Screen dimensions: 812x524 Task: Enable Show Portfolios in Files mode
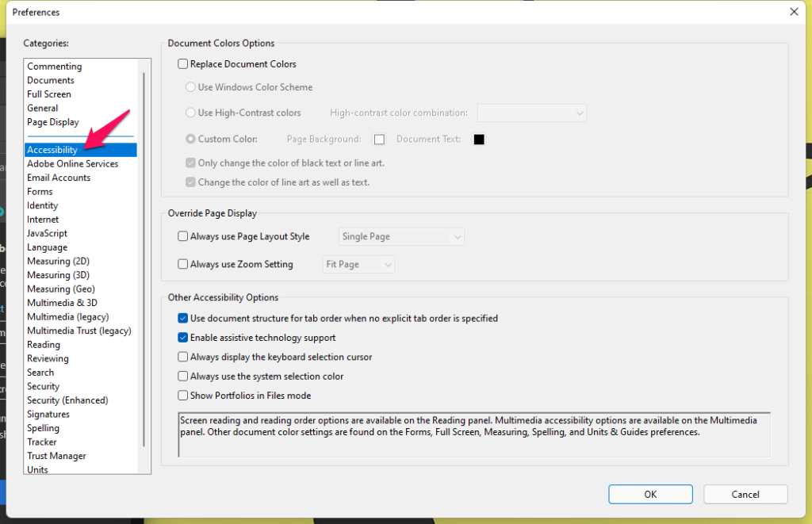coord(182,395)
